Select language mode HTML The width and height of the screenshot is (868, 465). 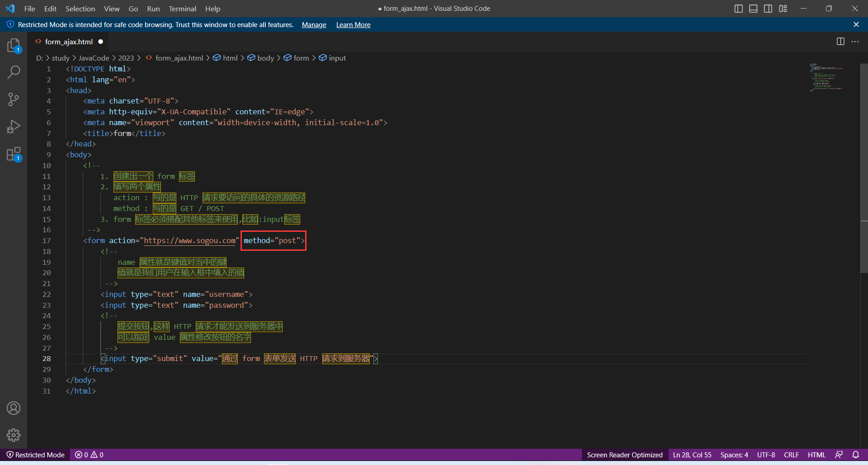(816, 455)
